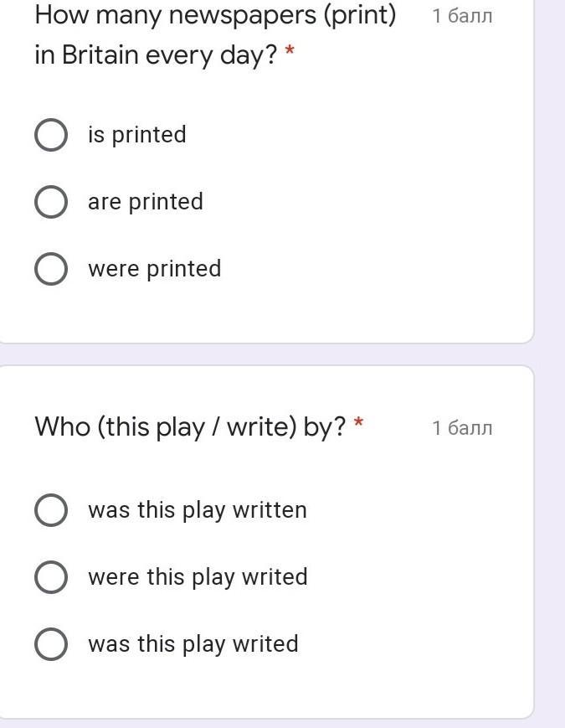This screenshot has height=728, width=565.
Task: Click the 'Who (this play / write) by?' question text
Action: [x=190, y=426]
